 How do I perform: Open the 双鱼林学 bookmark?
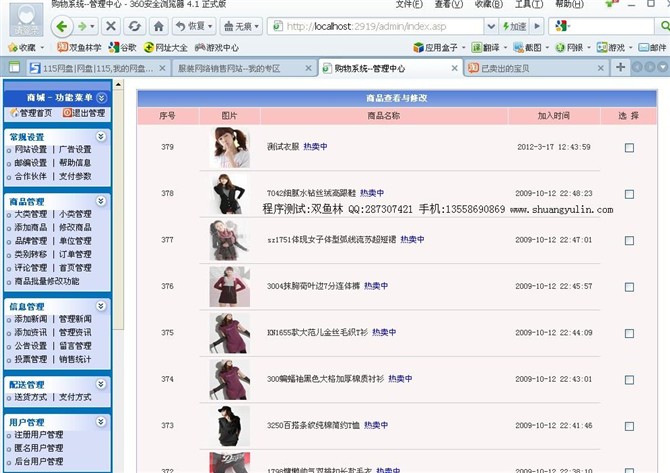point(79,47)
